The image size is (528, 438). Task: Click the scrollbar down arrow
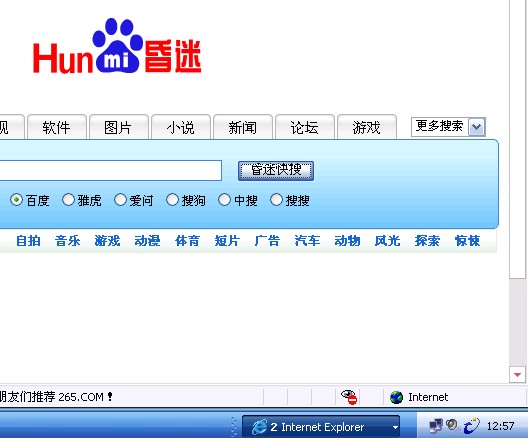coord(518,374)
